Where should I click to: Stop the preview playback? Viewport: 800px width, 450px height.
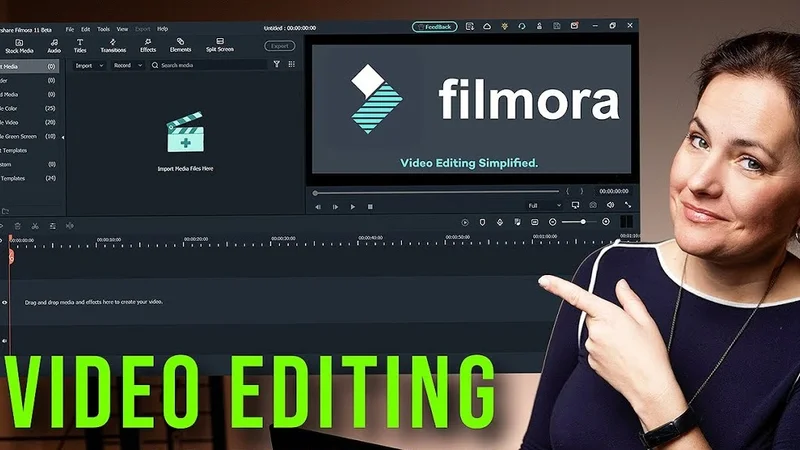[x=370, y=207]
